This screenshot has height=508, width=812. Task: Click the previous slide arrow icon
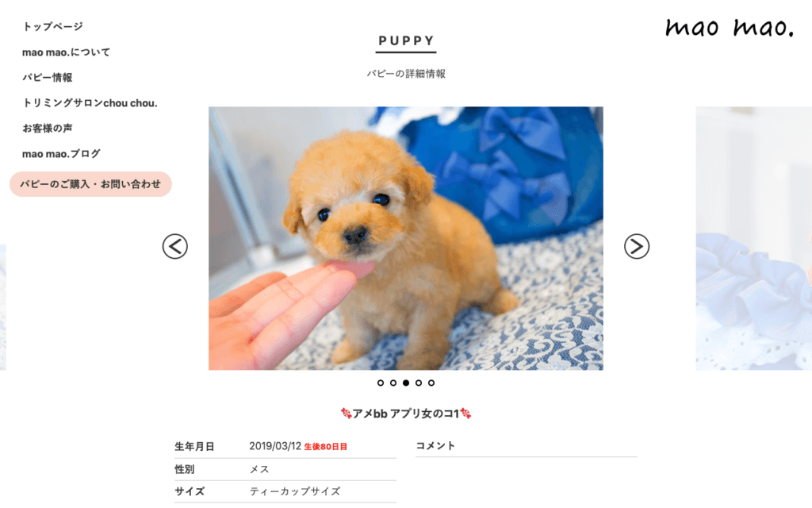[175, 246]
